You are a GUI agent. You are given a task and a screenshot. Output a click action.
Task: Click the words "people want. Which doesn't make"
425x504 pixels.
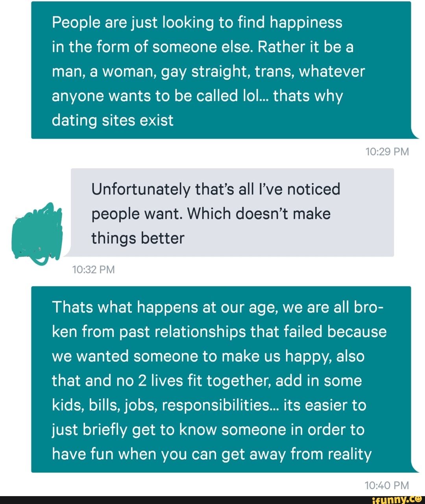[211, 214]
